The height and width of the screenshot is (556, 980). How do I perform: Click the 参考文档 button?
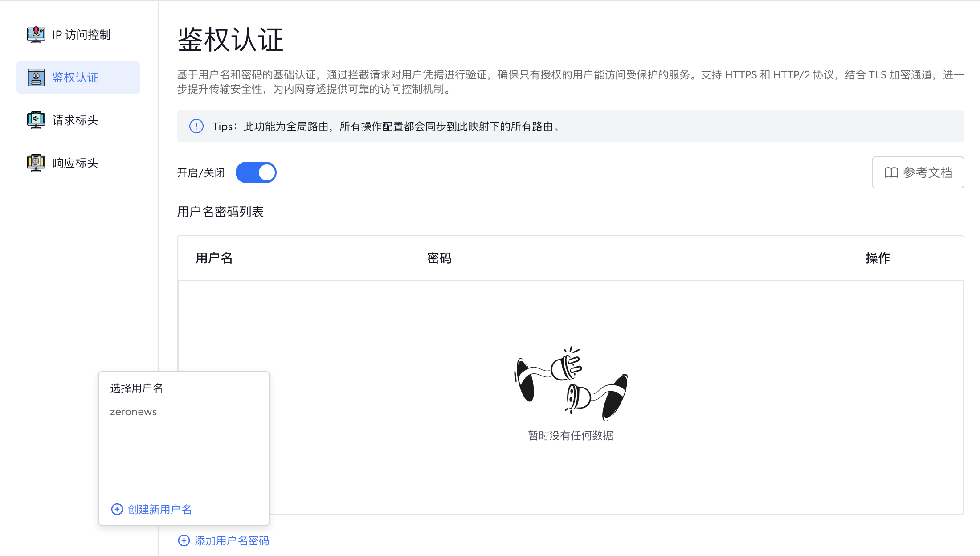pos(918,172)
